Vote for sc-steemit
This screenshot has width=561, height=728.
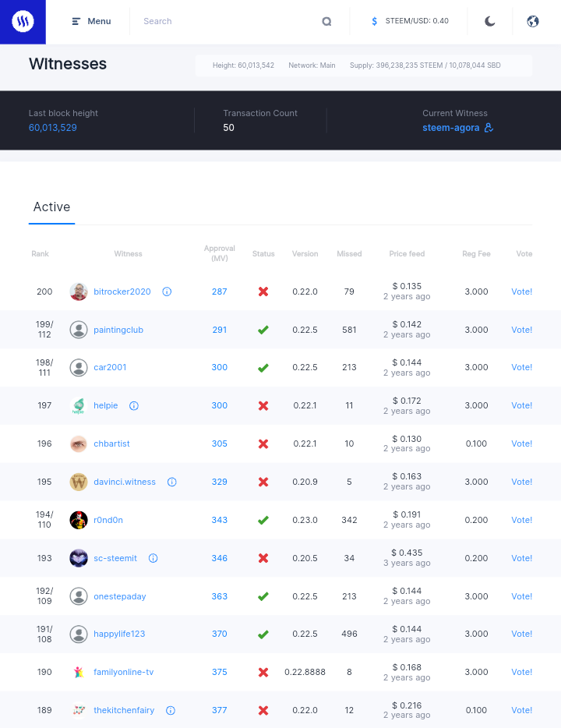click(x=521, y=558)
